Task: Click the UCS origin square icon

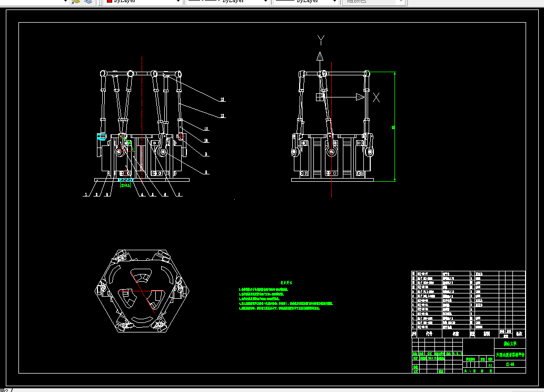Action: 320,97
